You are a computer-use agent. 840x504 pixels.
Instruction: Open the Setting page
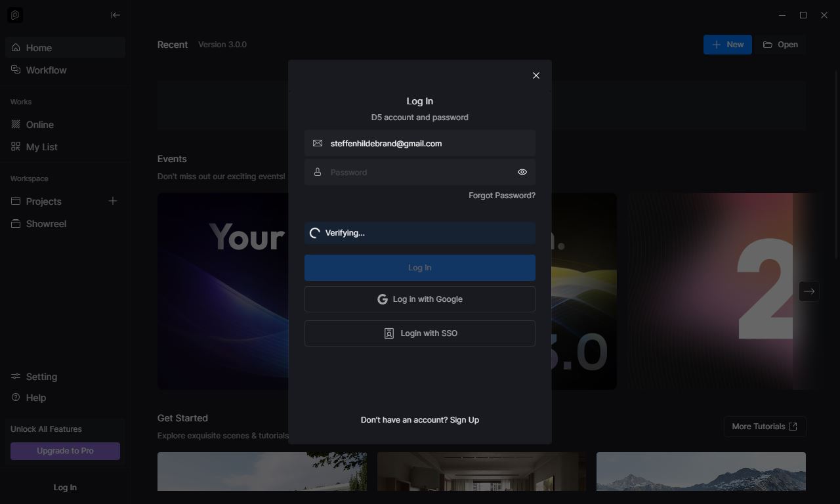click(x=41, y=377)
